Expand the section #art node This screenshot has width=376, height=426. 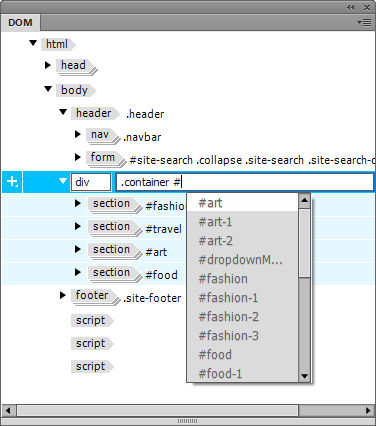(x=78, y=249)
